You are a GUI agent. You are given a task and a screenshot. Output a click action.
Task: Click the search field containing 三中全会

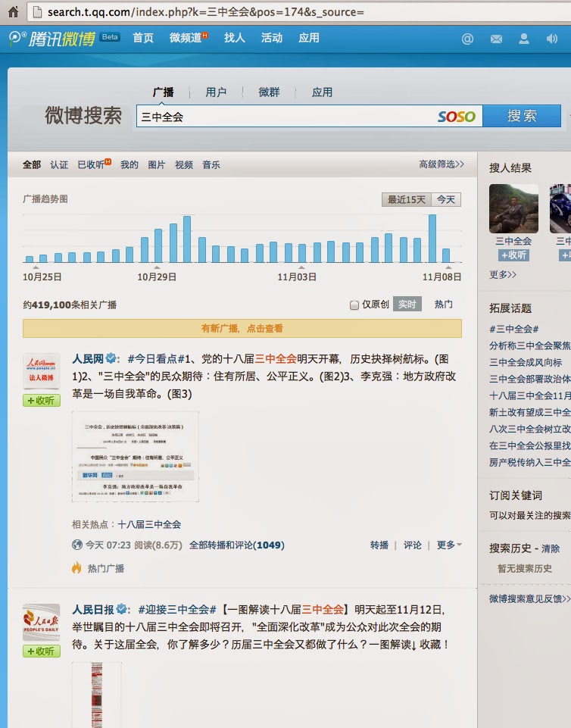click(x=288, y=116)
